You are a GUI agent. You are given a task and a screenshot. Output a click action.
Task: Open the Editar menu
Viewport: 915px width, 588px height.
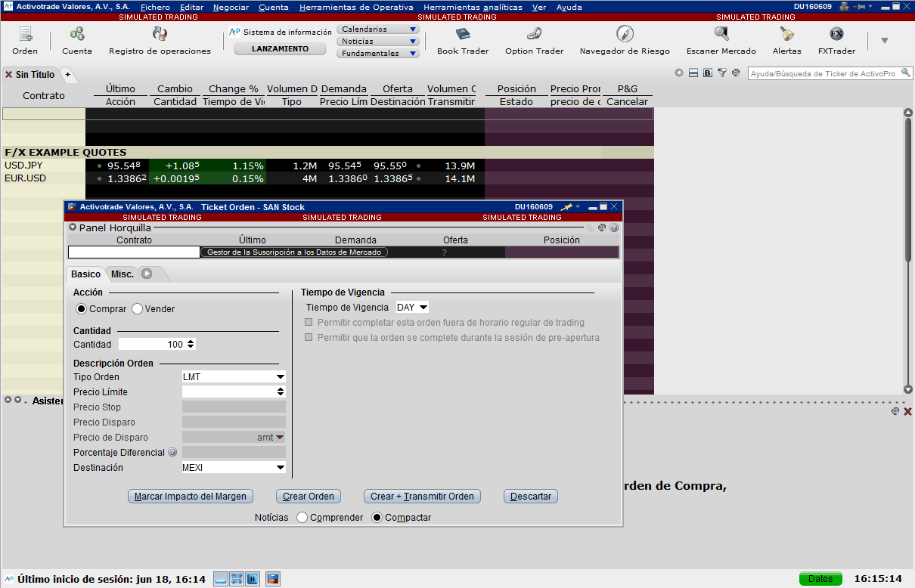[x=191, y=7]
